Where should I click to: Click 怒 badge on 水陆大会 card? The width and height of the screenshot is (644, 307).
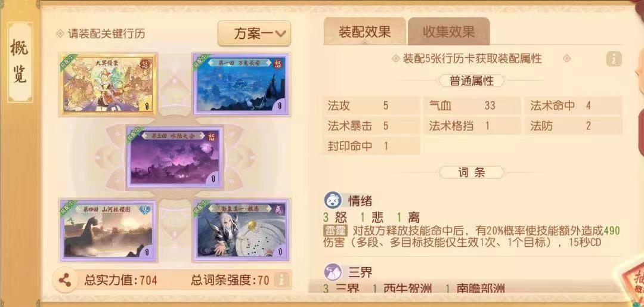point(212,138)
